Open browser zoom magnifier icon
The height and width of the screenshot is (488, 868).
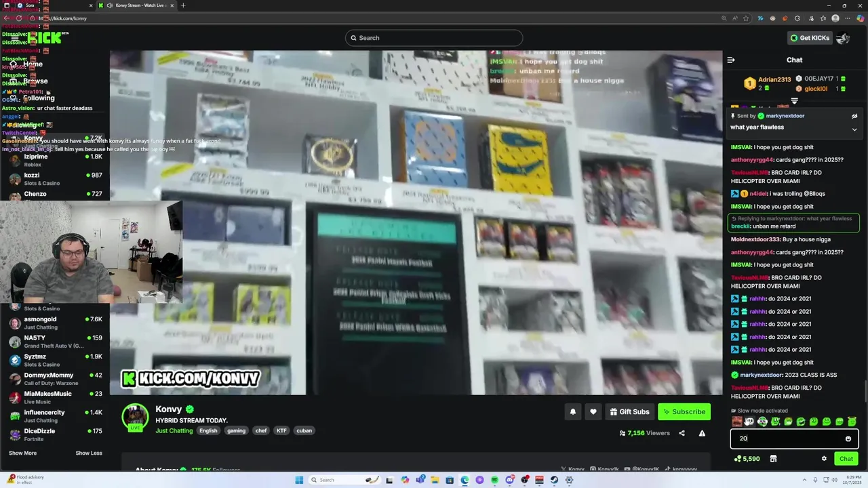tap(724, 18)
